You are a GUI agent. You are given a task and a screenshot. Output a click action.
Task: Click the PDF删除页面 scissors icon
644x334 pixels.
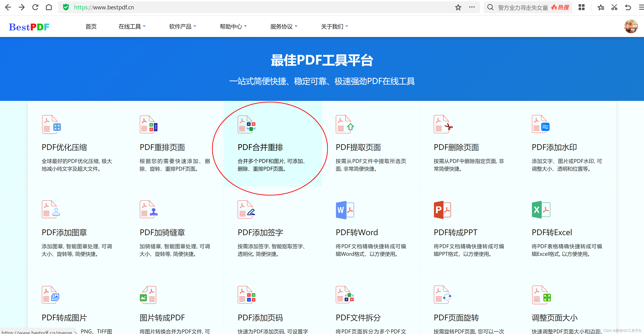[443, 124]
